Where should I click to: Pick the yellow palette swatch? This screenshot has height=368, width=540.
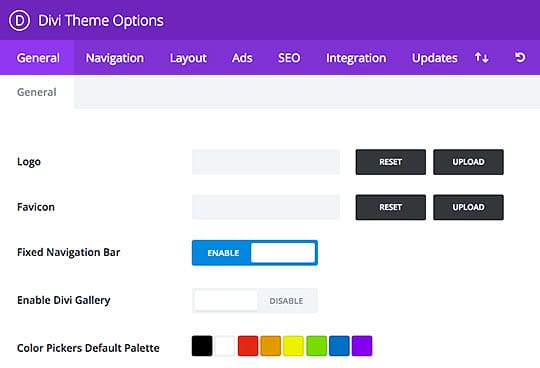293,346
